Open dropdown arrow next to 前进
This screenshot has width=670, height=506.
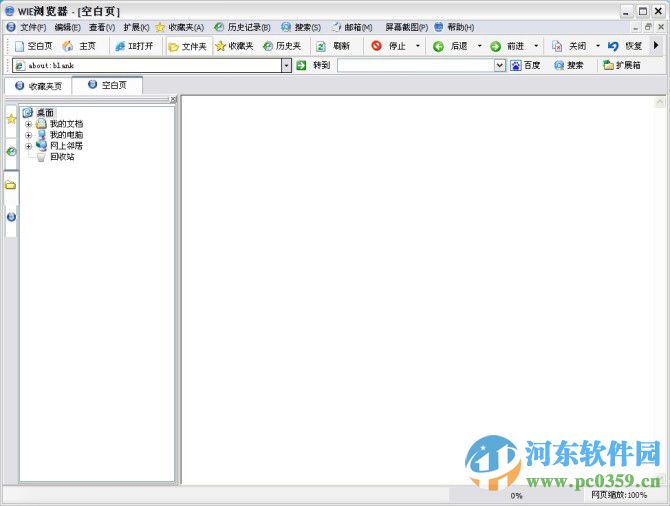click(536, 46)
